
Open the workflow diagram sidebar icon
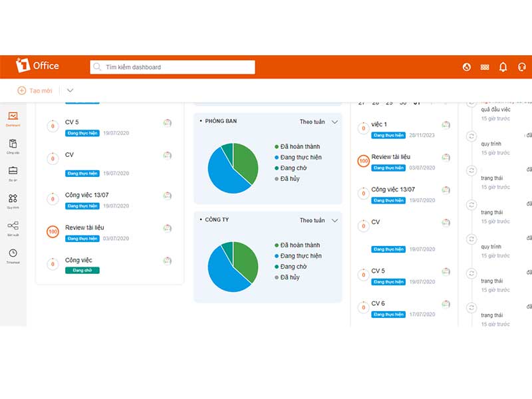point(13,228)
